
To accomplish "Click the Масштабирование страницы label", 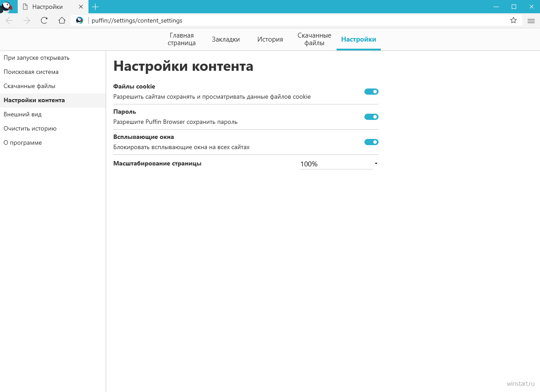I will pos(157,163).
